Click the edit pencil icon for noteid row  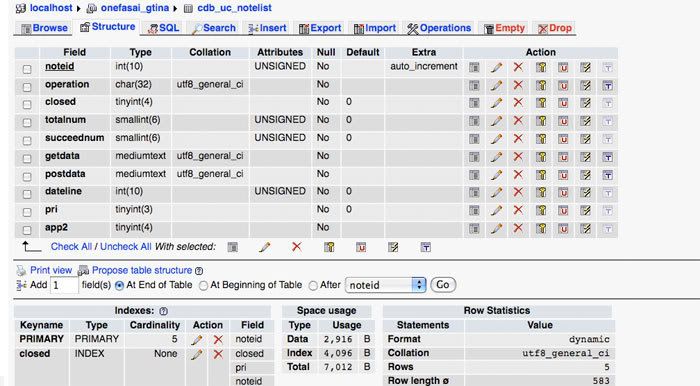coord(496,67)
